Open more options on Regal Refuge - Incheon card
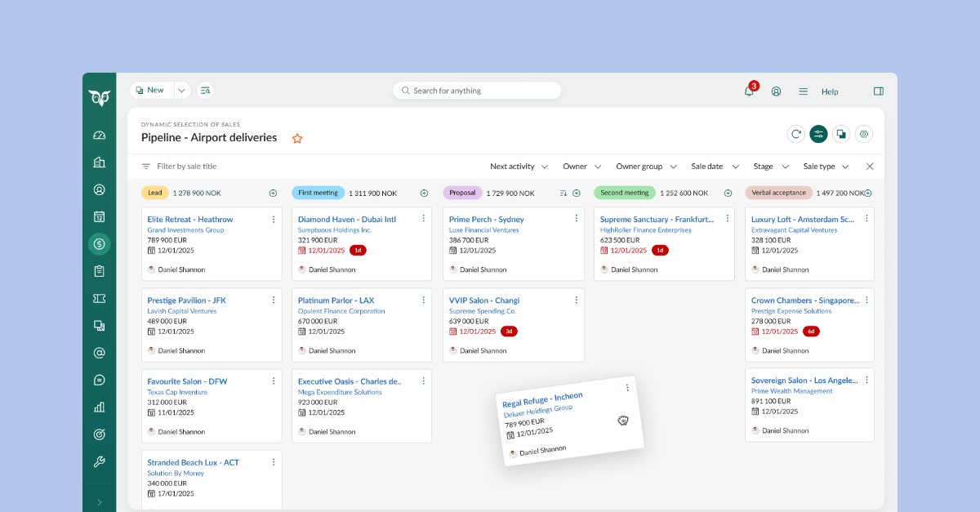 click(627, 388)
